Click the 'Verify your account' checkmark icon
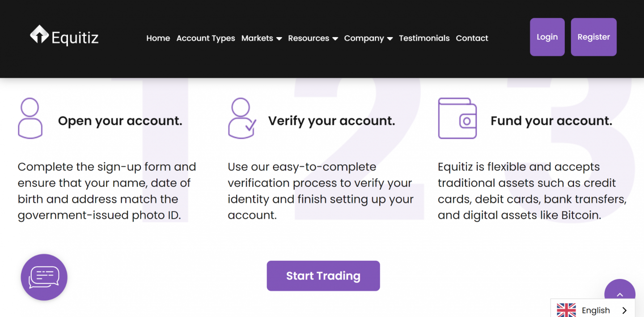644x317 pixels. (241, 118)
